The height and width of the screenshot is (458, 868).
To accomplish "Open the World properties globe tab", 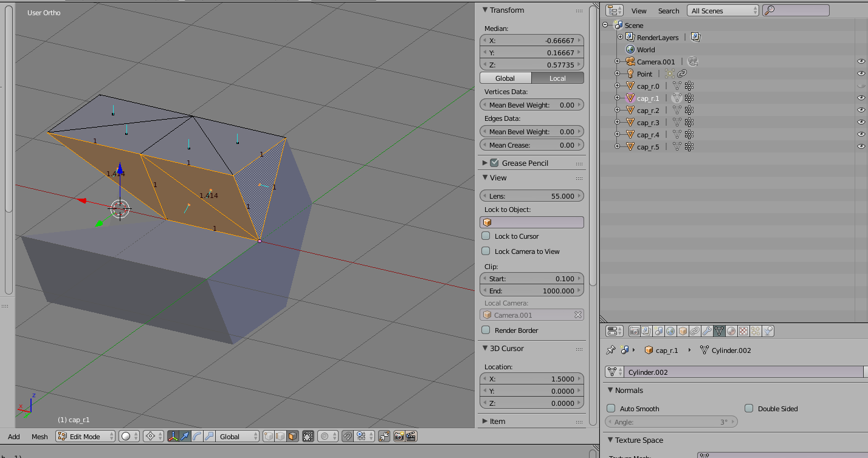I will tap(670, 331).
